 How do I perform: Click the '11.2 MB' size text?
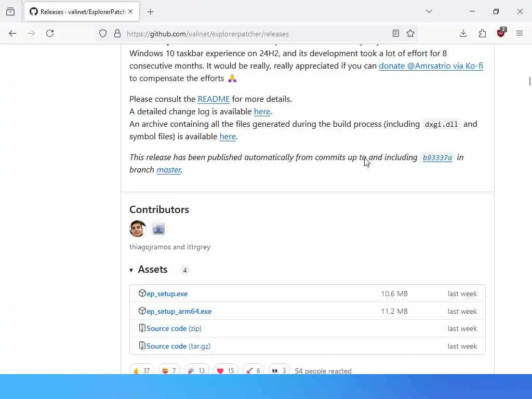point(394,312)
